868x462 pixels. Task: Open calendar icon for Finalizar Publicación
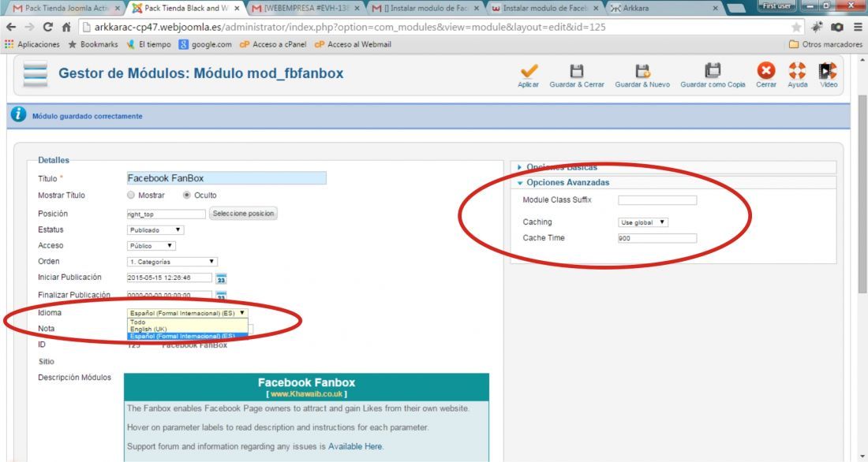(221, 296)
